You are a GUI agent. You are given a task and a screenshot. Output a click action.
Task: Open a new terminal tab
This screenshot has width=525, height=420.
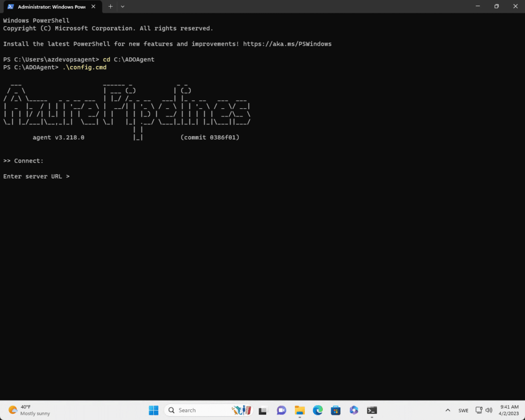pos(111,7)
